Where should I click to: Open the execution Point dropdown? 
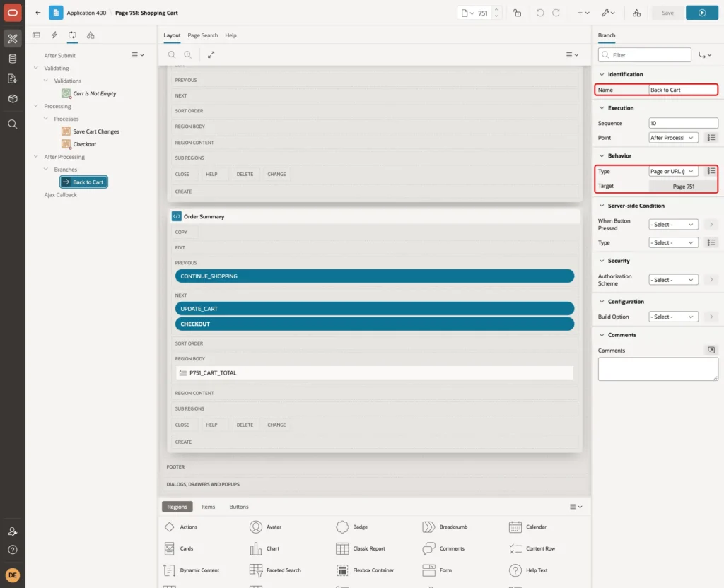point(673,138)
